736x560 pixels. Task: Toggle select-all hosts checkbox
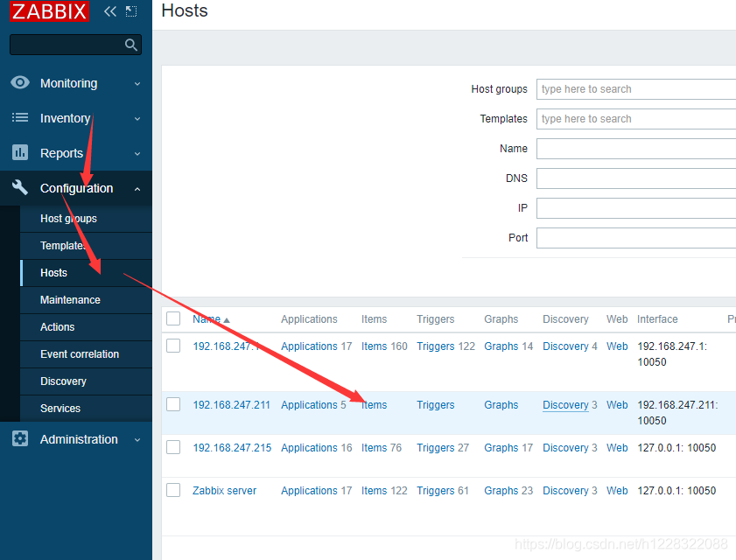(173, 318)
